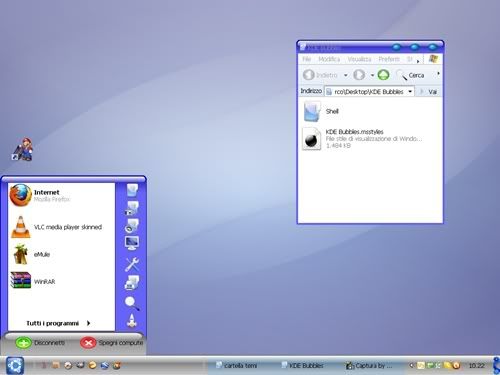The height and width of the screenshot is (375, 500).
Task: Switch to cartella temi taskbar button
Action: 237,366
